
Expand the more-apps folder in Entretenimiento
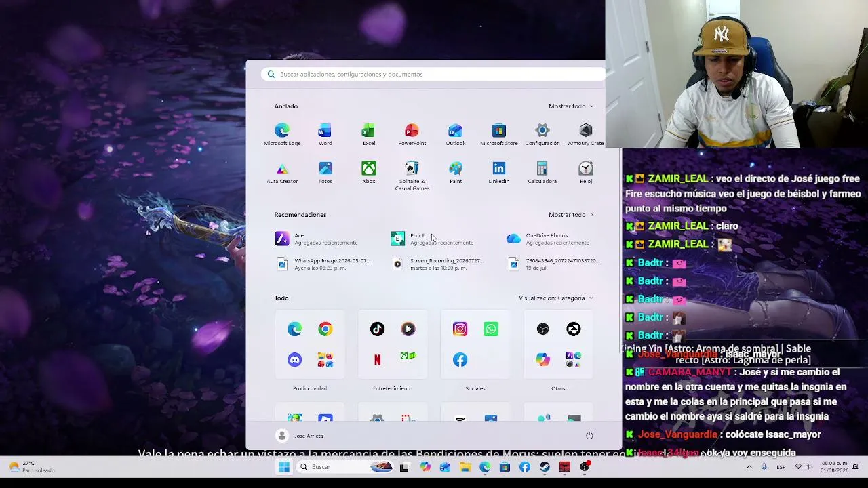tap(408, 357)
